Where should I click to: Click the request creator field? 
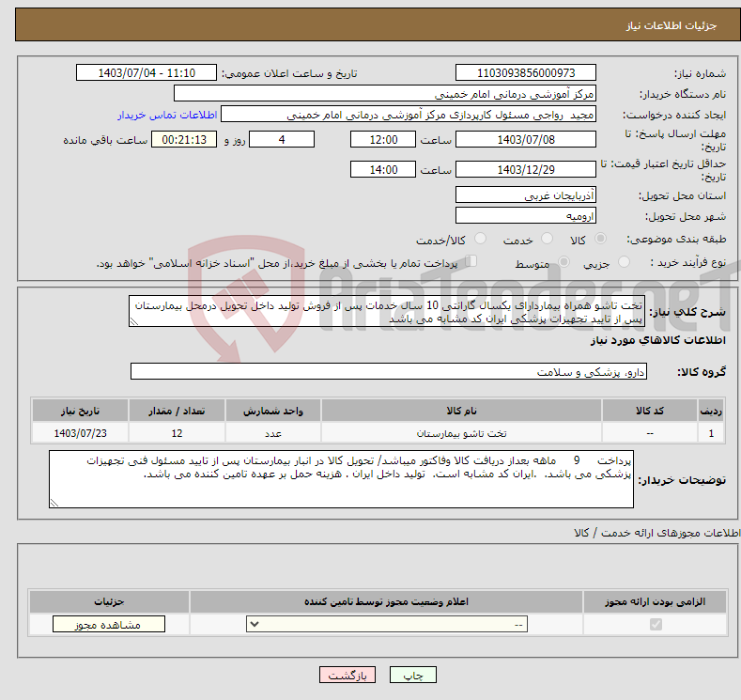coord(409,115)
